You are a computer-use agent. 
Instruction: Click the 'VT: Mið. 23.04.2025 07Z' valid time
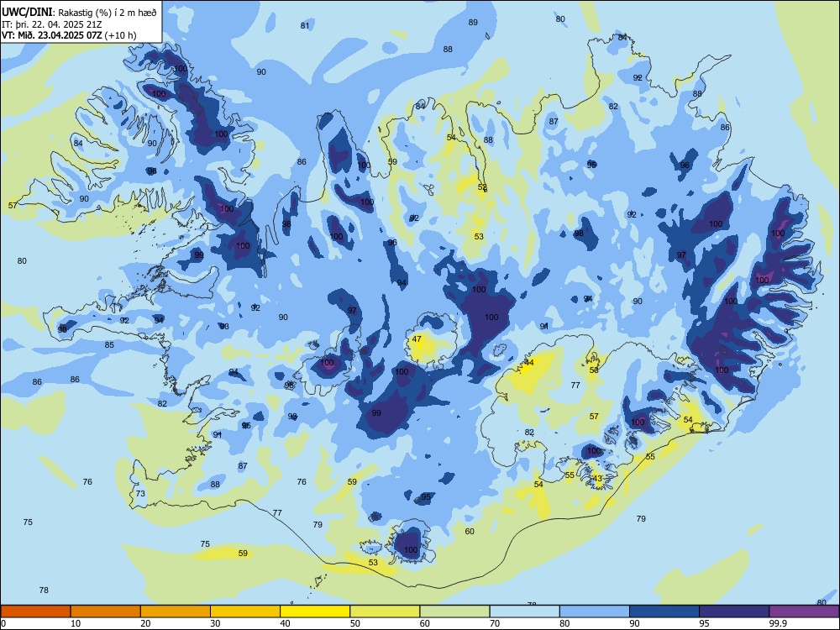(51, 35)
